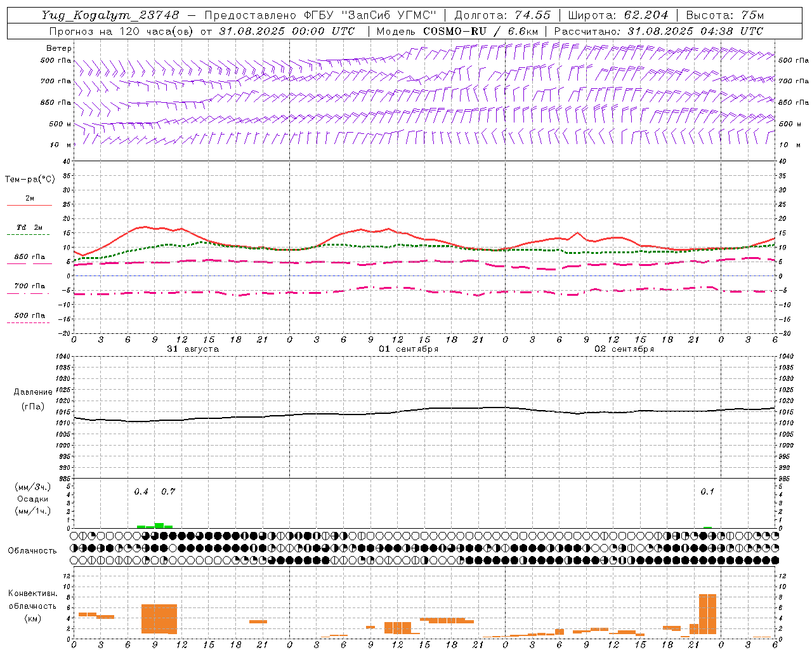The image size is (812, 650).
Task: Click the latitude value Широта: 62.204
Action: pyautogui.click(x=619, y=15)
